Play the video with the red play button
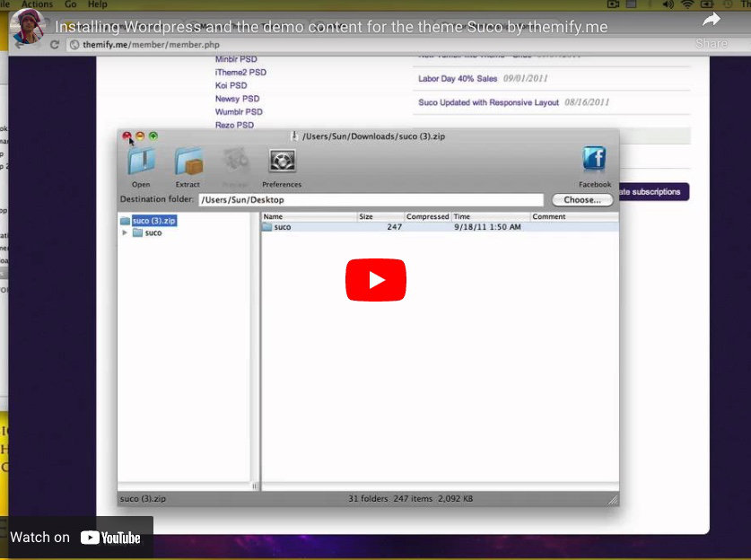The height and width of the screenshot is (560, 751). click(x=376, y=279)
